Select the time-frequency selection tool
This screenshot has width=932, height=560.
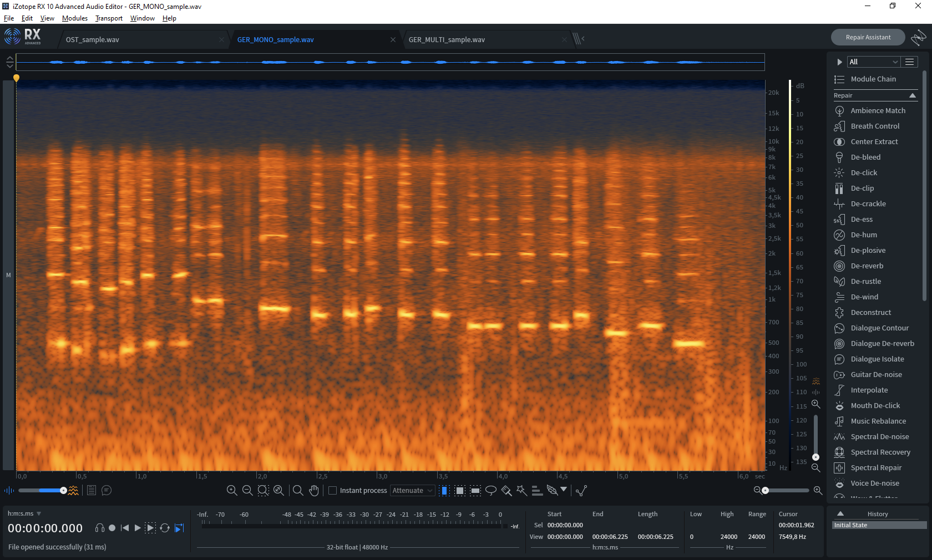point(460,491)
